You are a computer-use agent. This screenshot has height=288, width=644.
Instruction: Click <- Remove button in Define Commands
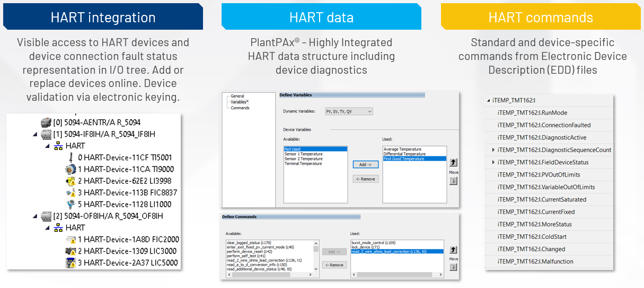[x=334, y=265]
